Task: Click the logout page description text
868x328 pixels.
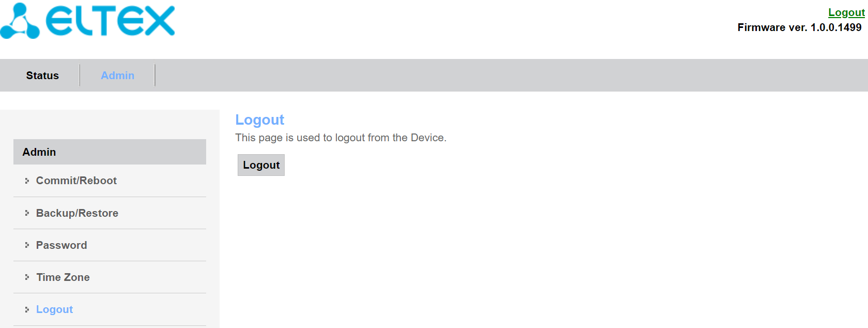Action: pos(340,138)
